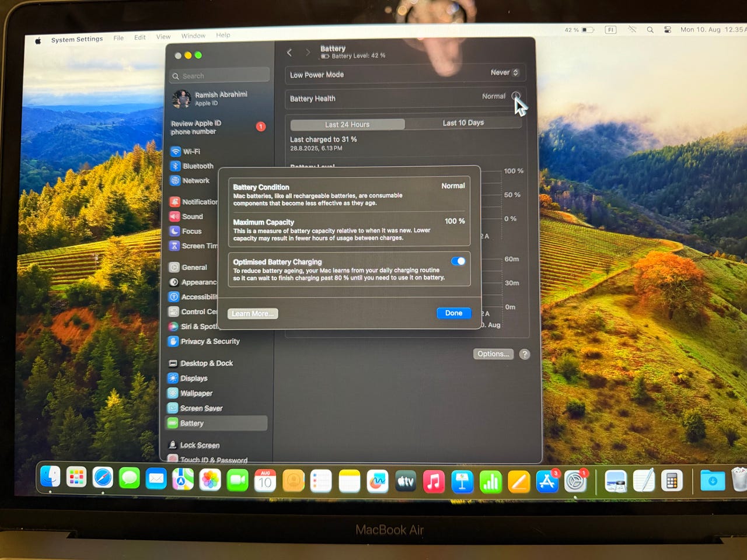Click the Search field in the sidebar
Image resolution: width=747 pixels, height=560 pixels.
click(220, 76)
